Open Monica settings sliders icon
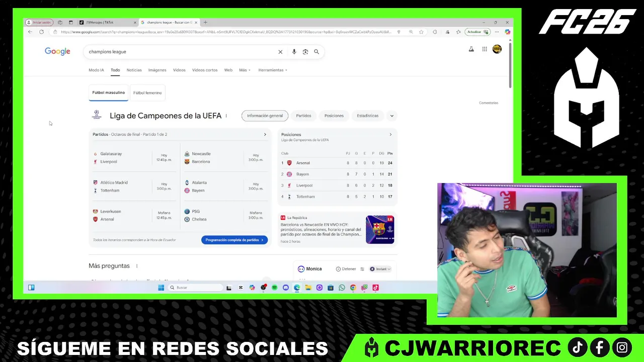The width and height of the screenshot is (644, 362). 362,269
